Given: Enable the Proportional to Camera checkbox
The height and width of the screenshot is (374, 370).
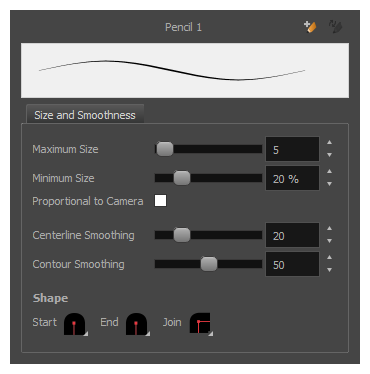Looking at the screenshot, I should [x=160, y=201].
